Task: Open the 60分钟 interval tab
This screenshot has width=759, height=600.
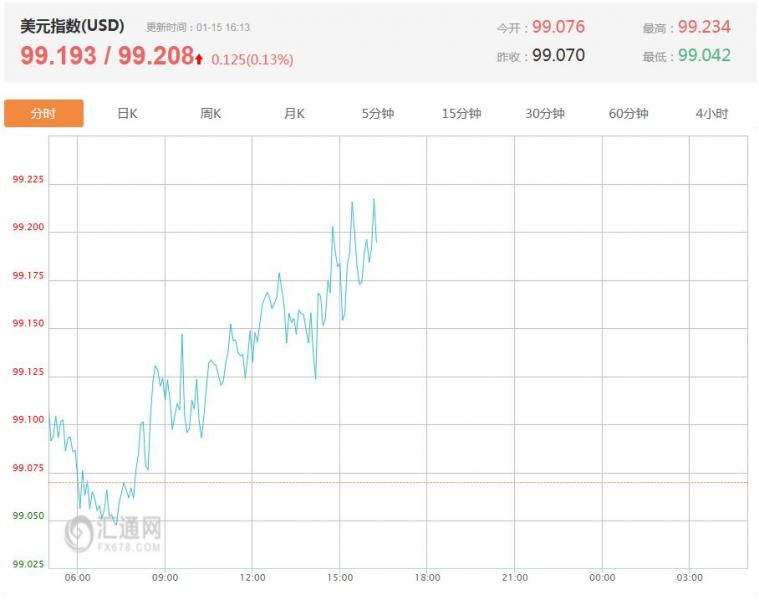Action: 628,114
